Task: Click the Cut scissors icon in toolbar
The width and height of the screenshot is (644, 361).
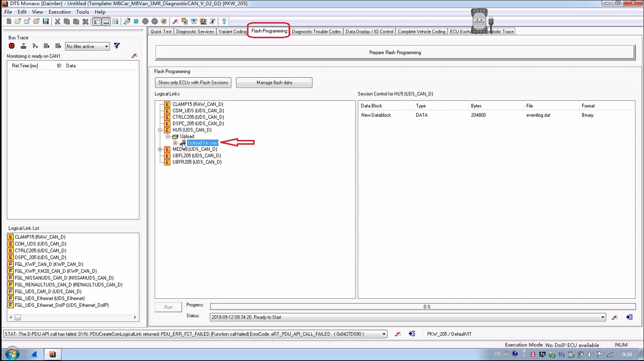Action: (58, 22)
